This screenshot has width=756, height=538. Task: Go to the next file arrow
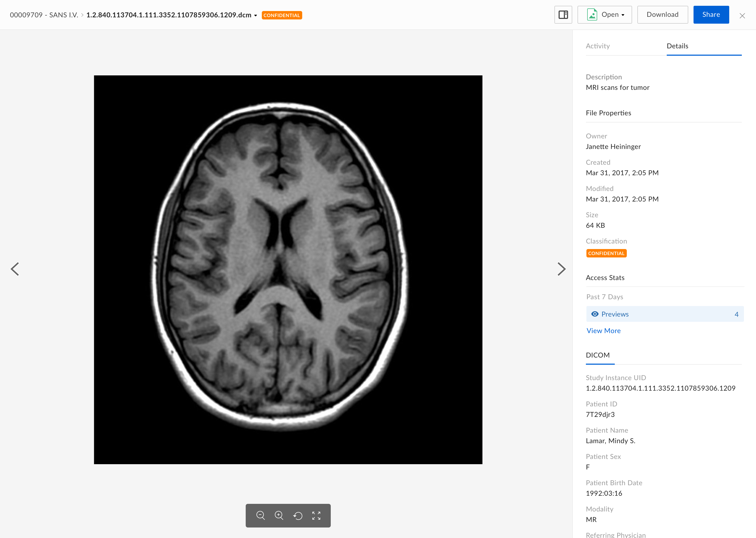[561, 269]
